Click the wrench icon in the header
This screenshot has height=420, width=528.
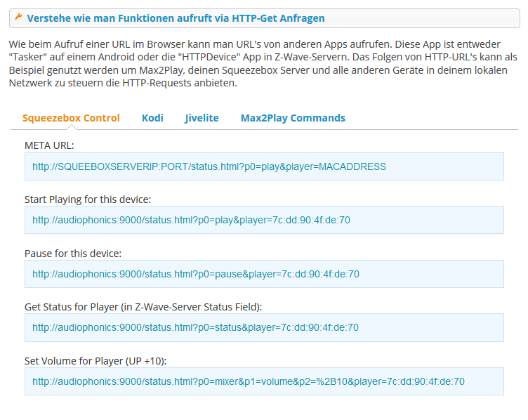(18, 17)
